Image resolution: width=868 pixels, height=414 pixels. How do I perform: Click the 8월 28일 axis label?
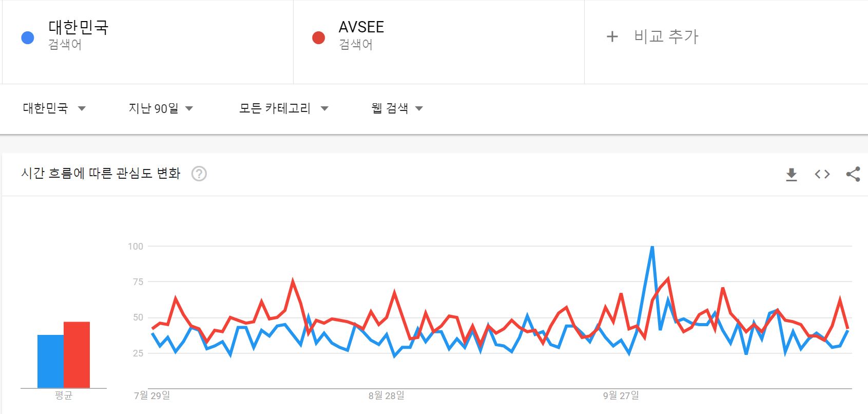387,396
